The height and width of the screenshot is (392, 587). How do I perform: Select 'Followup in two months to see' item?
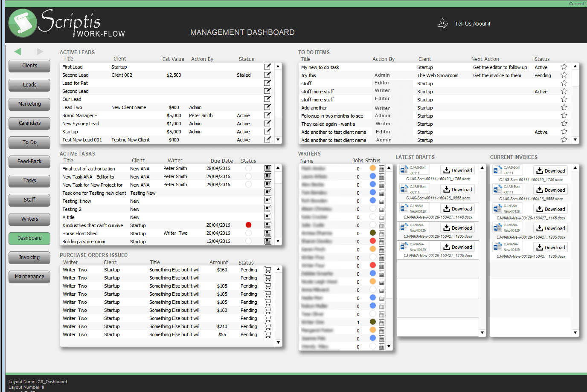[x=332, y=116]
